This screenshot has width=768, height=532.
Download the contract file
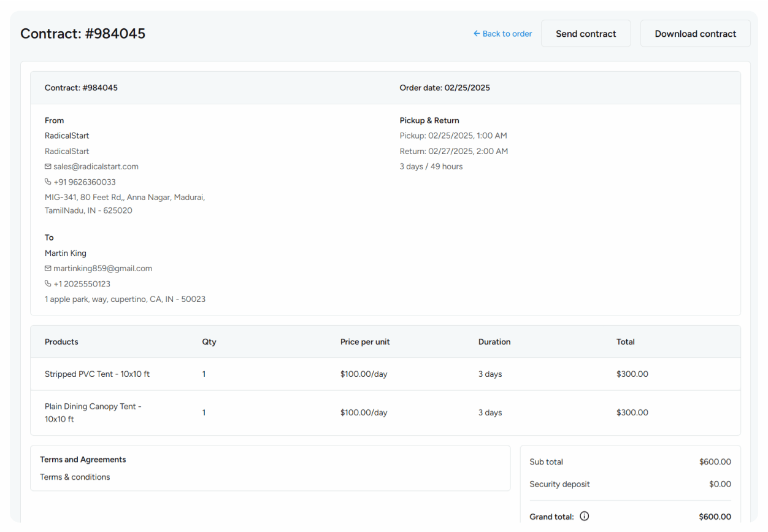click(695, 34)
